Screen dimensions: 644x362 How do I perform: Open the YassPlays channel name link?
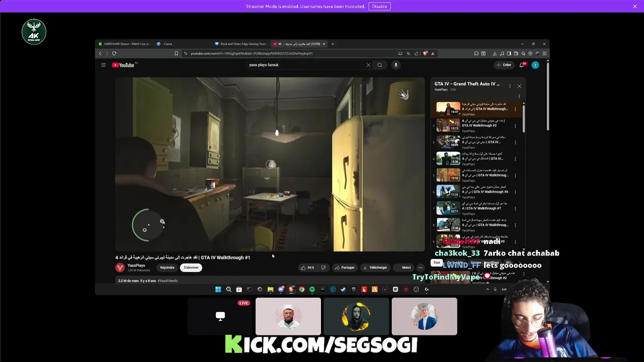pyautogui.click(x=136, y=265)
